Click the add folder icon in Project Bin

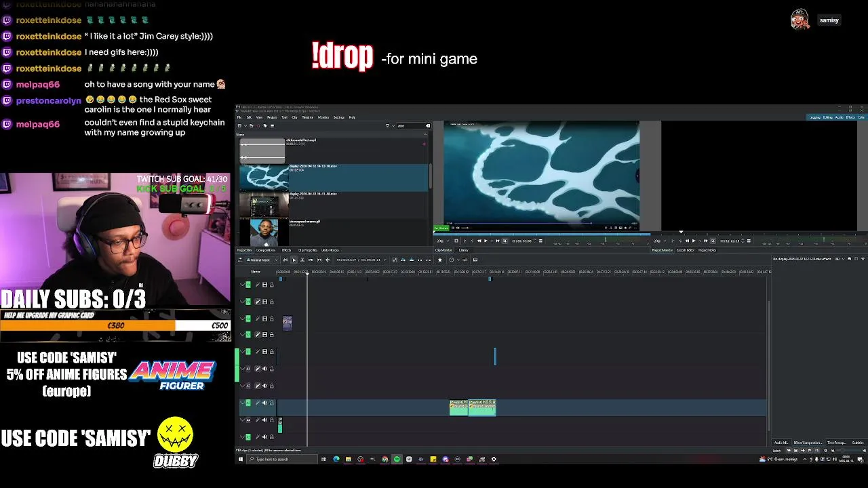(252, 125)
